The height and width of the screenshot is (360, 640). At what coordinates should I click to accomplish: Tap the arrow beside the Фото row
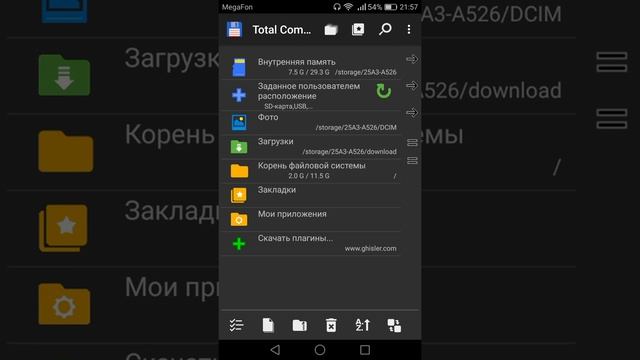(x=412, y=112)
